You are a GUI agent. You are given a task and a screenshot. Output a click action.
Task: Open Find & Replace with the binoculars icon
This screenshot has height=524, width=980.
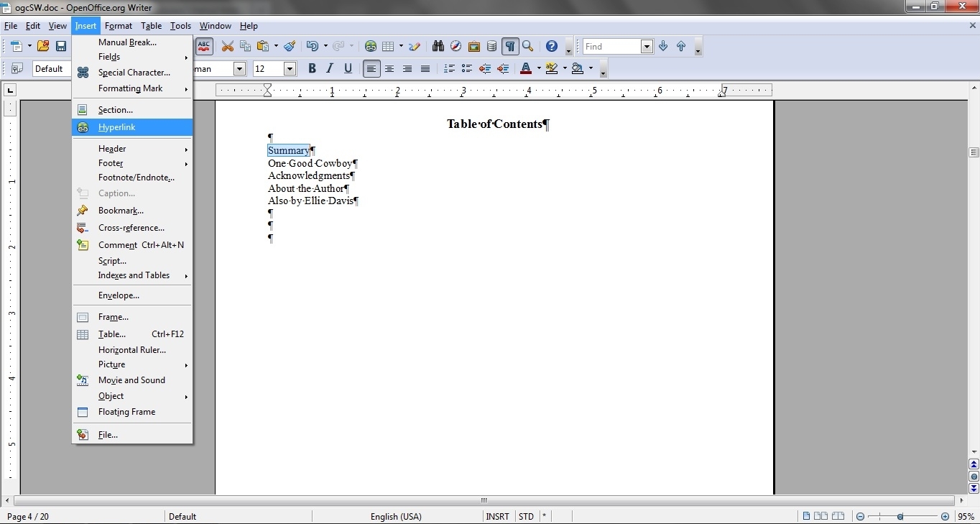[438, 46]
